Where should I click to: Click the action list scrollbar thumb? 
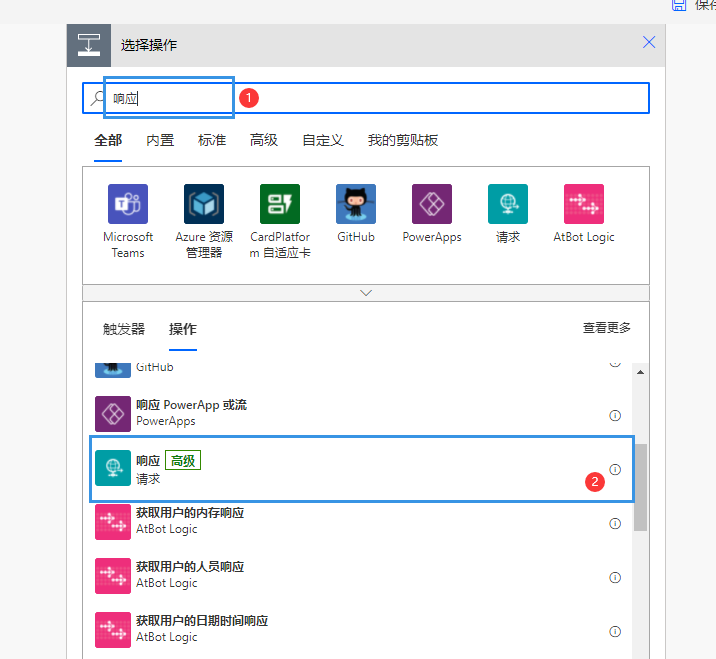point(641,487)
